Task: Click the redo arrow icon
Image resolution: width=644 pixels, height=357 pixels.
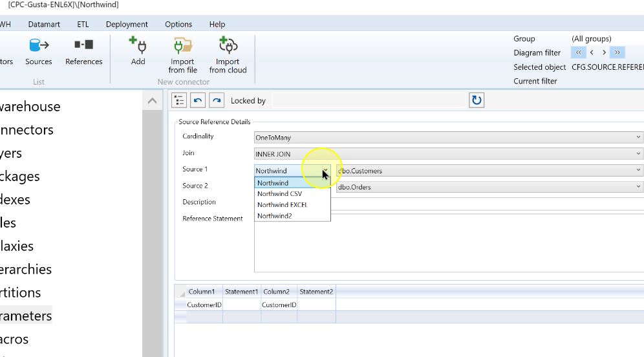Action: click(x=217, y=100)
